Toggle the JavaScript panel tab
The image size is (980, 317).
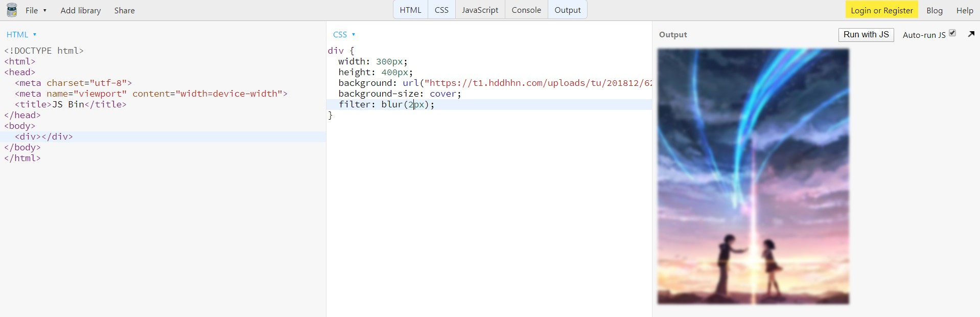tap(480, 10)
